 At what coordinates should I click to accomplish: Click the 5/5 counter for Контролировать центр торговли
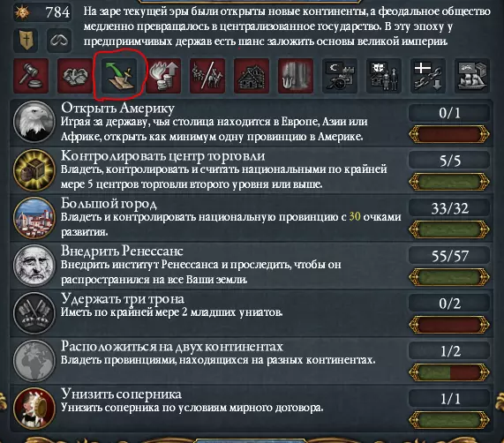449,161
